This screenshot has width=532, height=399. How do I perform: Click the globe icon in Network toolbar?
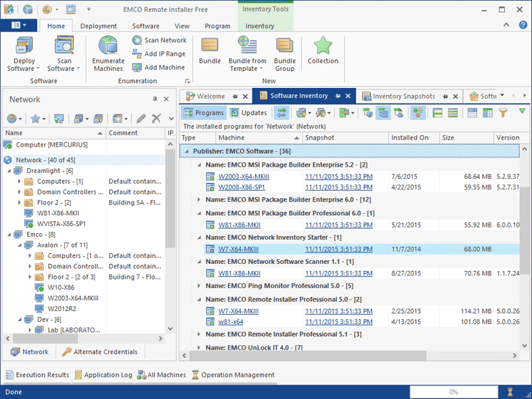tap(11, 119)
